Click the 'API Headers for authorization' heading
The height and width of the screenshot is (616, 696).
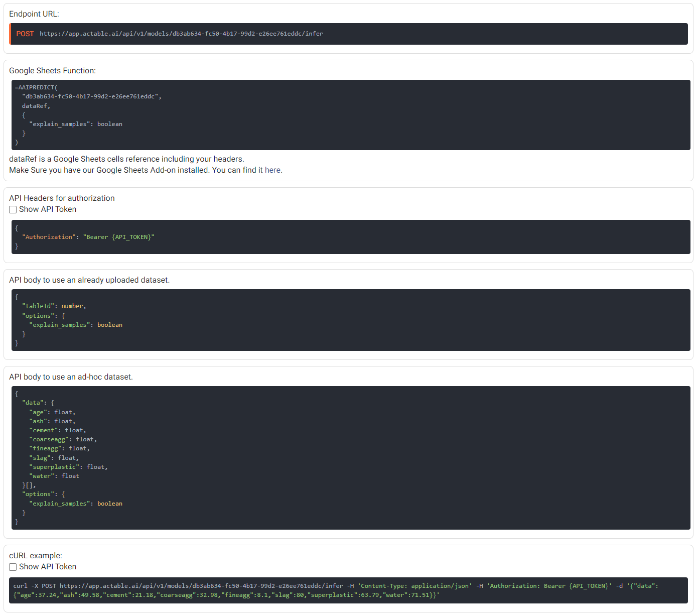coord(62,198)
